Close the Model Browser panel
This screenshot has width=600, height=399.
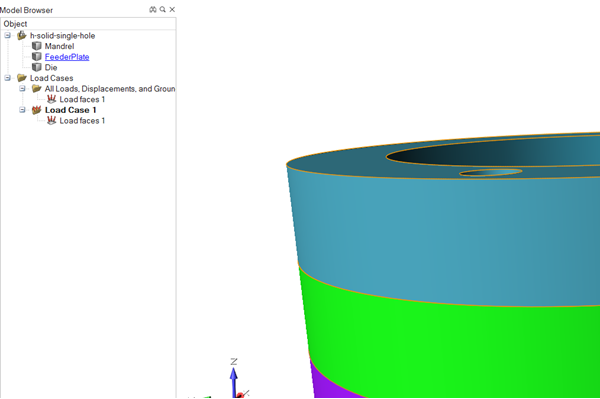point(172,10)
